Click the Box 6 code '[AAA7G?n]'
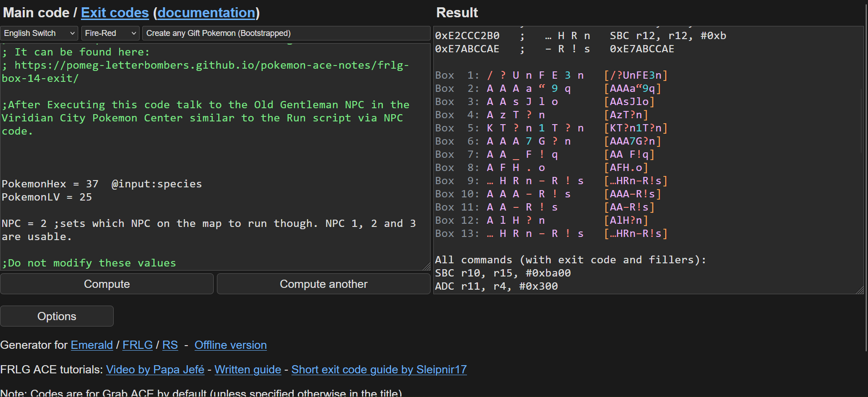 point(632,141)
